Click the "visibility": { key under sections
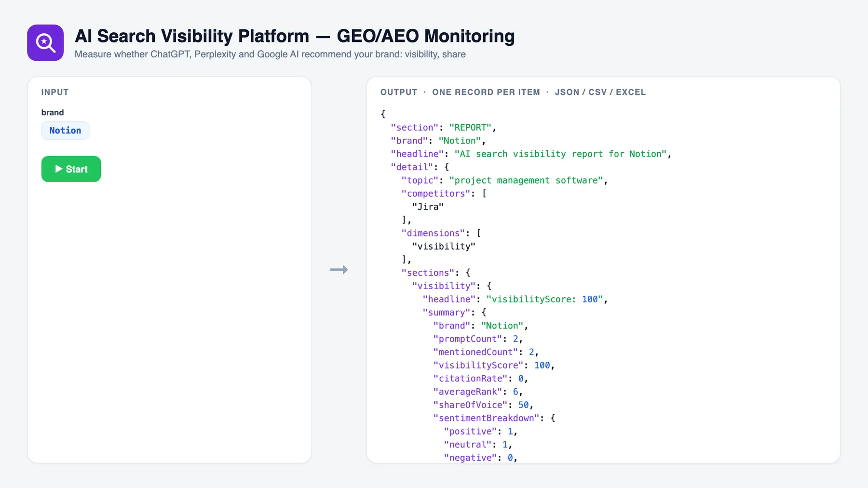The height and width of the screenshot is (488, 868). pyautogui.click(x=451, y=286)
